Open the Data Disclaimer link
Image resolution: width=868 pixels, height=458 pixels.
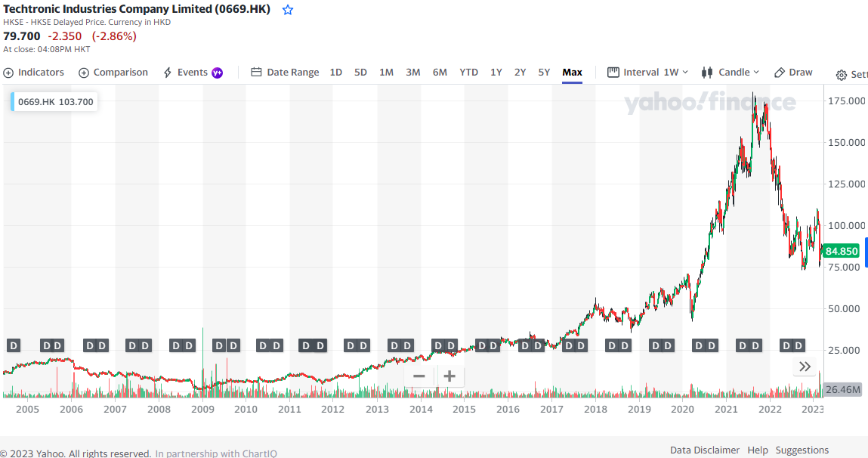(x=705, y=450)
